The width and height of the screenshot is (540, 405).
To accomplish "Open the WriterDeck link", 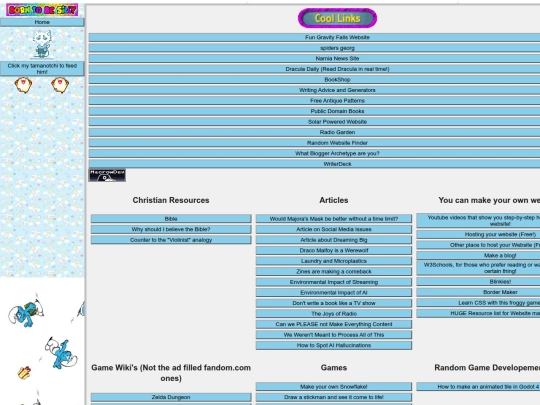I will [x=314, y=164].
